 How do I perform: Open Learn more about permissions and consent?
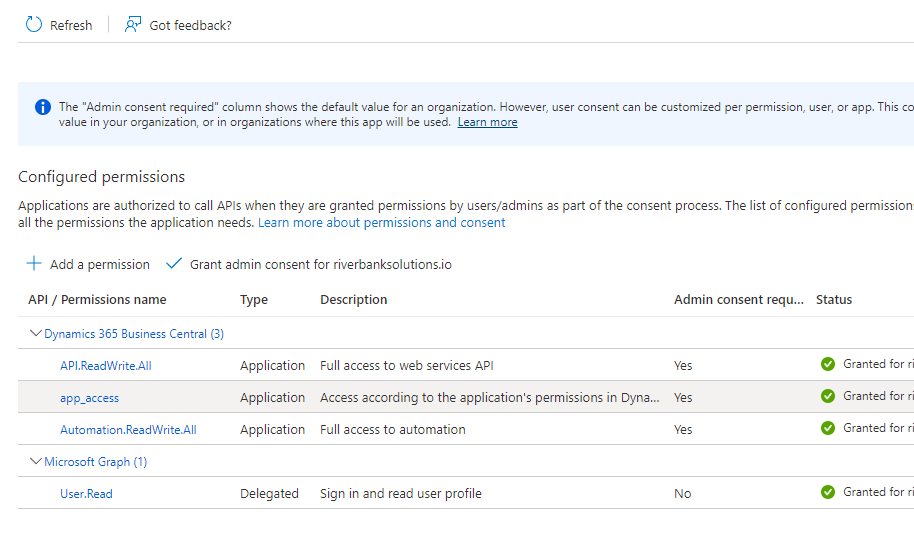point(381,223)
